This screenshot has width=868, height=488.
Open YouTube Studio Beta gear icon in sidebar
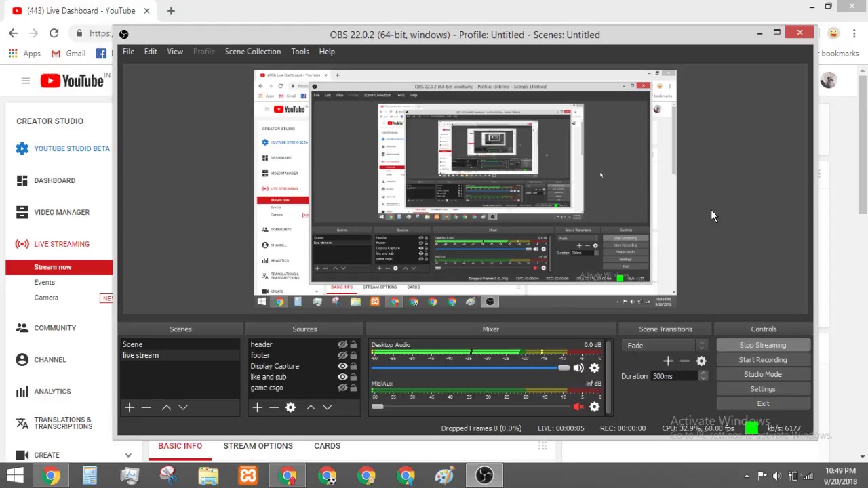click(22, 149)
